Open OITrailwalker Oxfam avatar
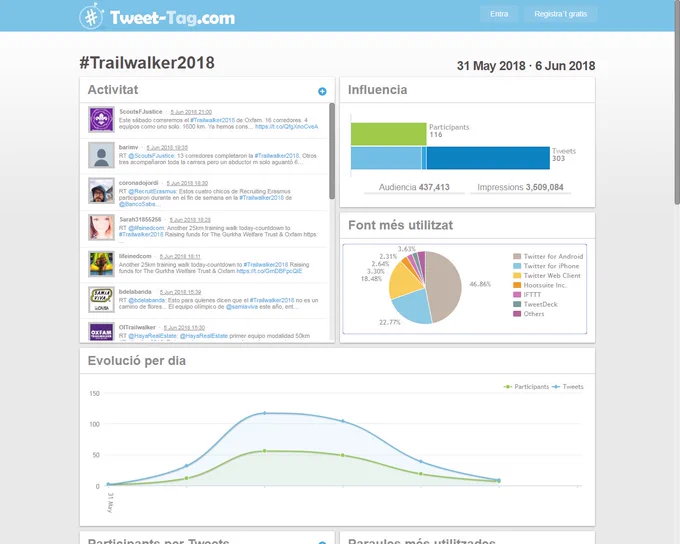Screen dimensions: 680x544 tap(101, 331)
